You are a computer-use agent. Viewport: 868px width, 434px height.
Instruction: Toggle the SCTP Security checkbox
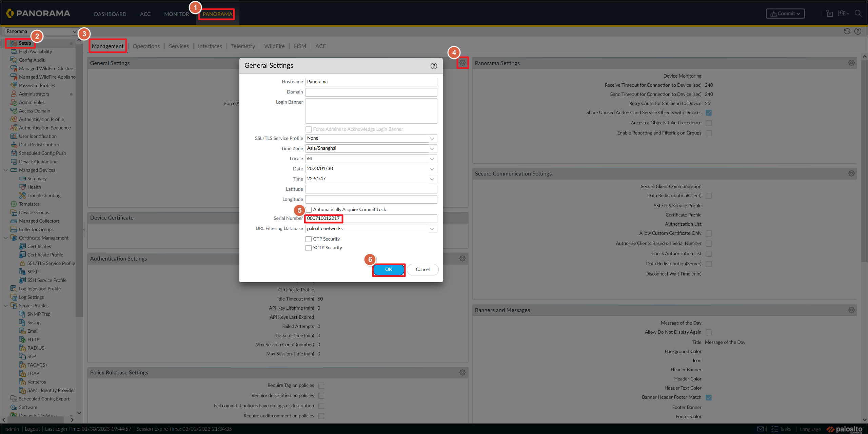tap(309, 248)
